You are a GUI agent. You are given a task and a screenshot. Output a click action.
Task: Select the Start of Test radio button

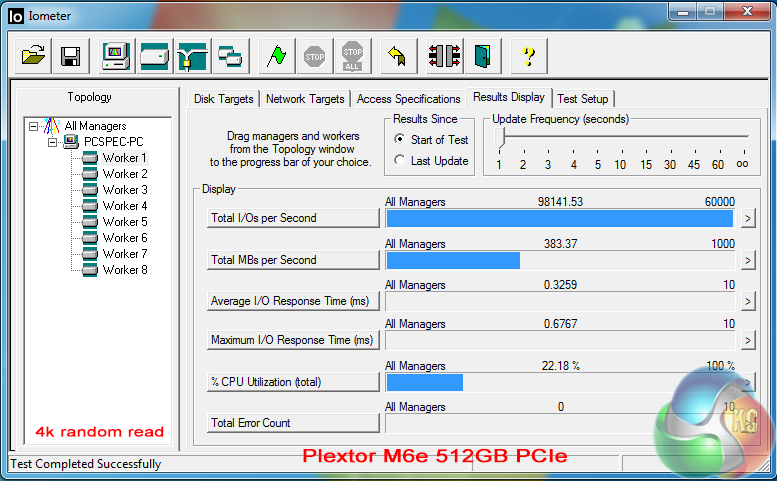(399, 139)
